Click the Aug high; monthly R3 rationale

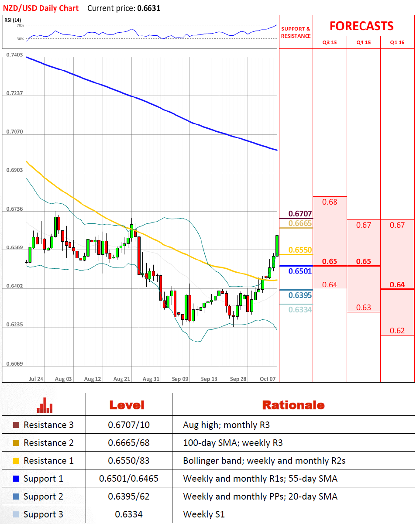pos(227,425)
